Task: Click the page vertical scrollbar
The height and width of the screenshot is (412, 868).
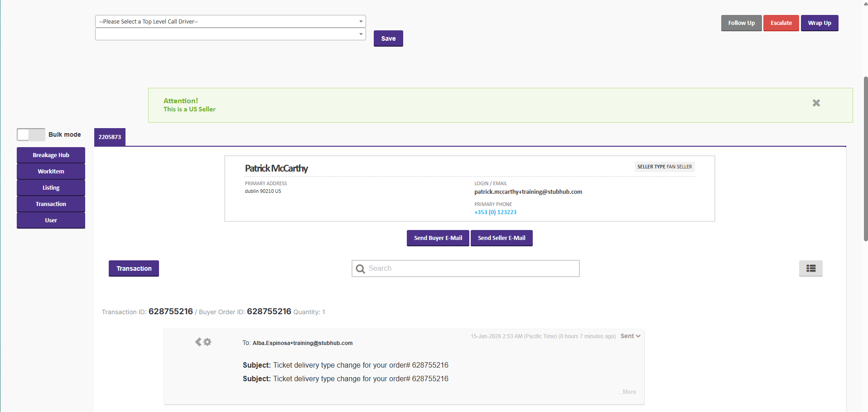Action: click(865, 158)
